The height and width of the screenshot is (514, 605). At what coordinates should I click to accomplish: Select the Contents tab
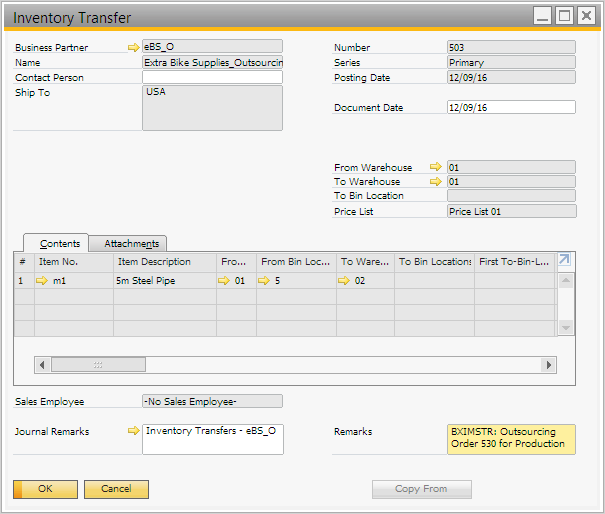[x=59, y=244]
